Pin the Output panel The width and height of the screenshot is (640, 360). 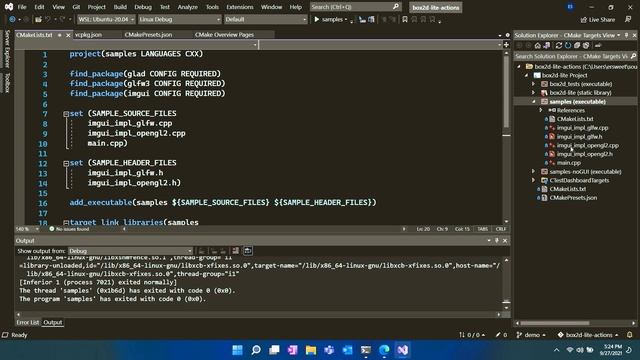coord(497,240)
